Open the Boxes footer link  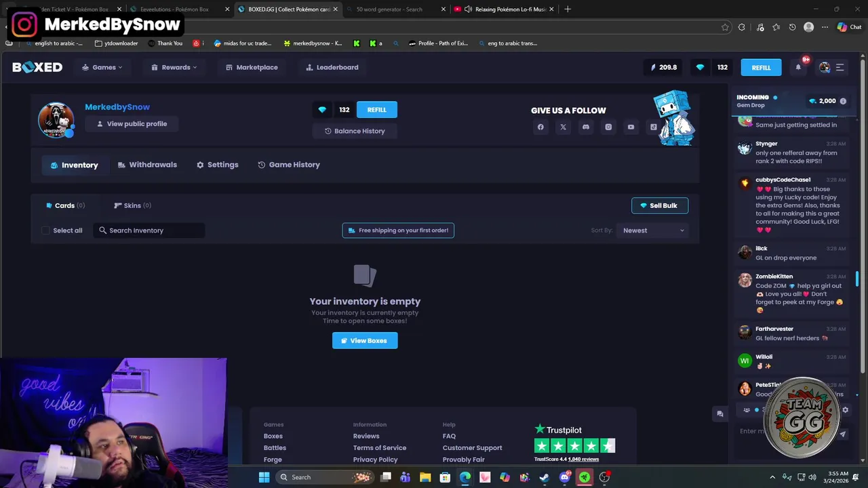click(273, 436)
